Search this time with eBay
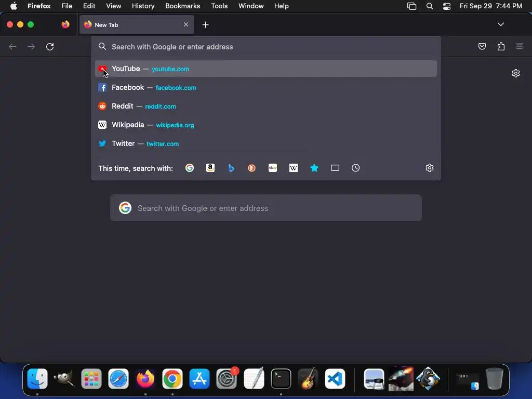The height and width of the screenshot is (399, 532). (273, 168)
